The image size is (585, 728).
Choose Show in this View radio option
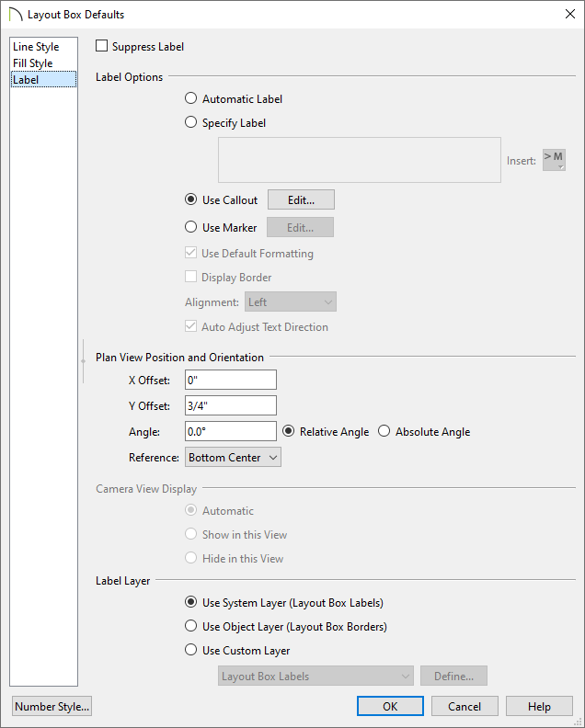(191, 534)
